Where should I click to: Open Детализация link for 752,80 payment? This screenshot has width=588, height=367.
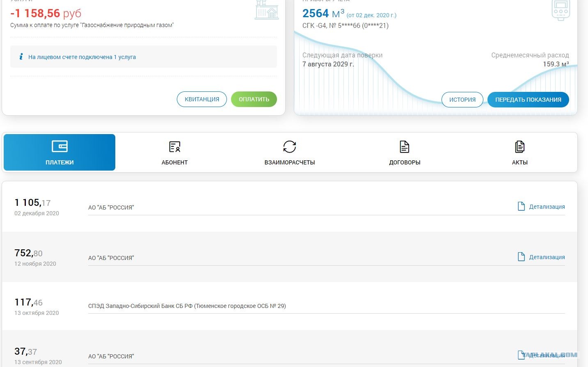(x=547, y=257)
